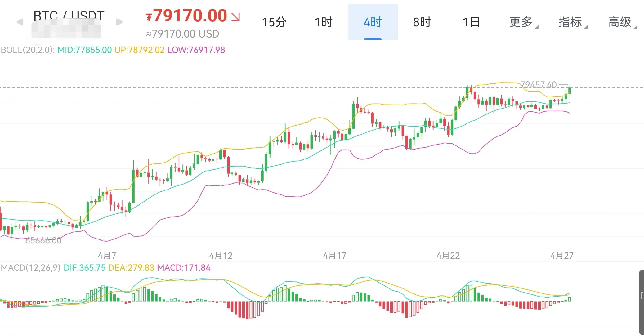Click the right arrow for the next trading pair

click(x=119, y=22)
